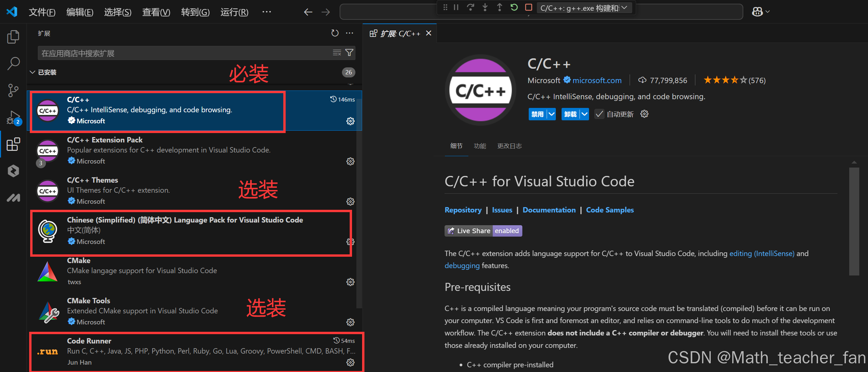868x372 pixels.
Task: Open the 查看(V) menu
Action: 156,12
